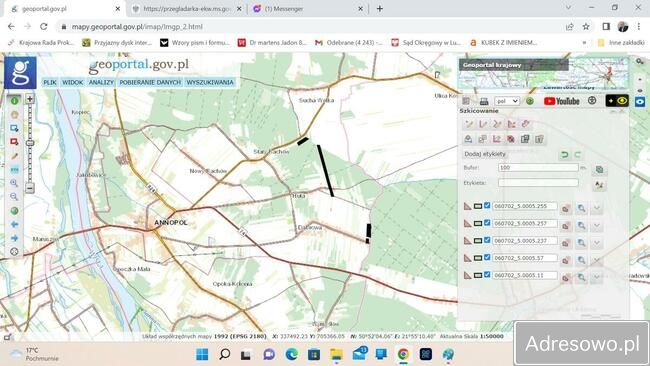Select the red rectangle selection tool
This screenshot has width=650, height=366.
pos(15,142)
